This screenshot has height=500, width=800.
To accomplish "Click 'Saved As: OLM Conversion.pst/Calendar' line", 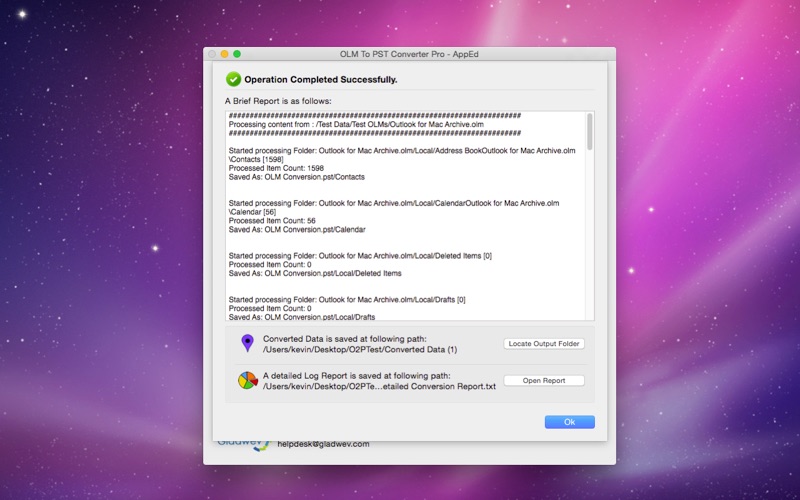I will (x=297, y=230).
